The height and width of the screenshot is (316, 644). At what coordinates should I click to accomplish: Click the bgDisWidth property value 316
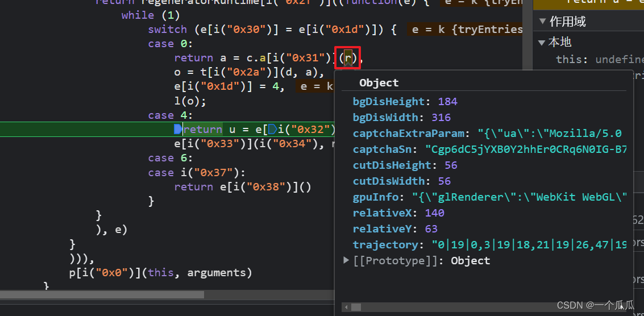(441, 118)
